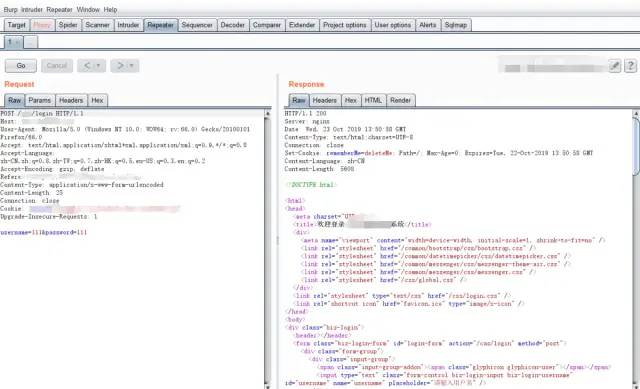Open the Sqlmap extension tab
This screenshot has width=640, height=389.
pos(456,25)
